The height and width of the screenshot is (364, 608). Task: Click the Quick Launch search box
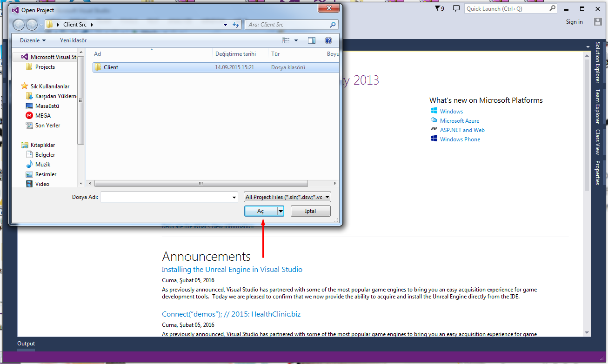click(x=510, y=8)
